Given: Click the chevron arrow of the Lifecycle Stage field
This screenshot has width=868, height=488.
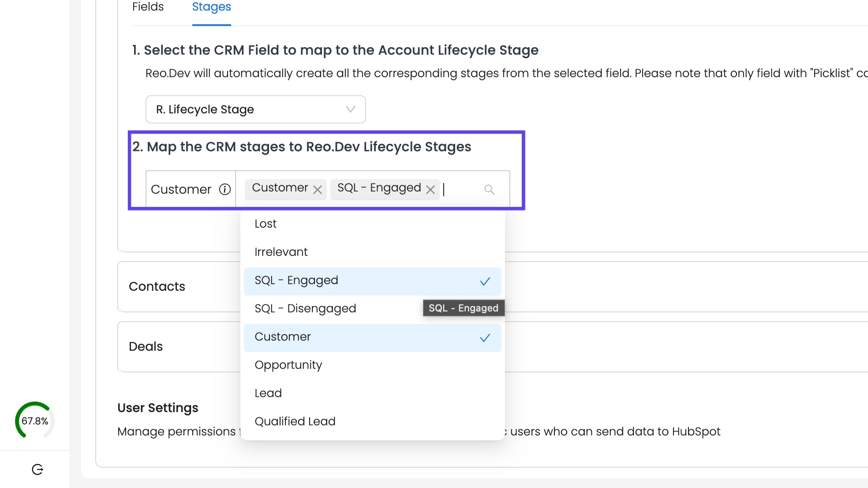Looking at the screenshot, I should pos(351,109).
